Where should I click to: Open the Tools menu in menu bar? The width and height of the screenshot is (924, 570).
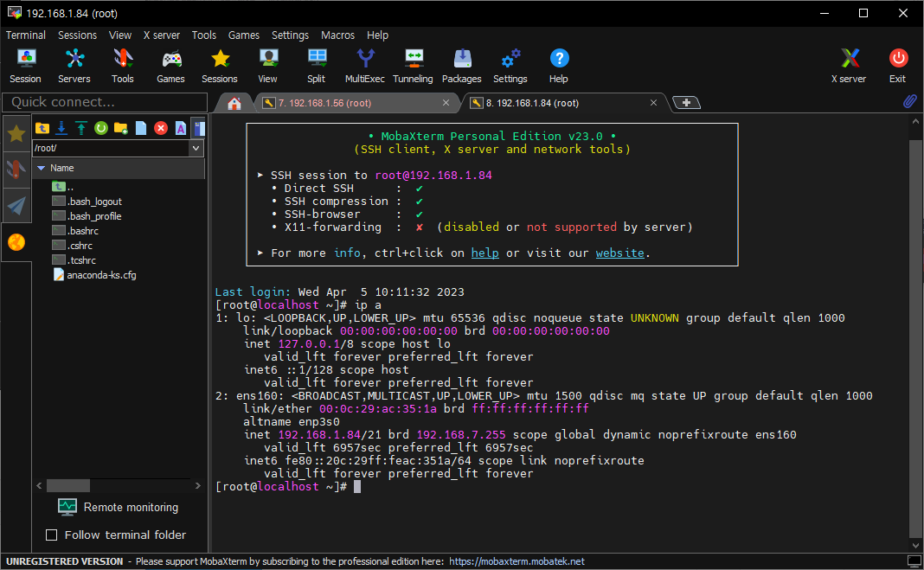204,35
